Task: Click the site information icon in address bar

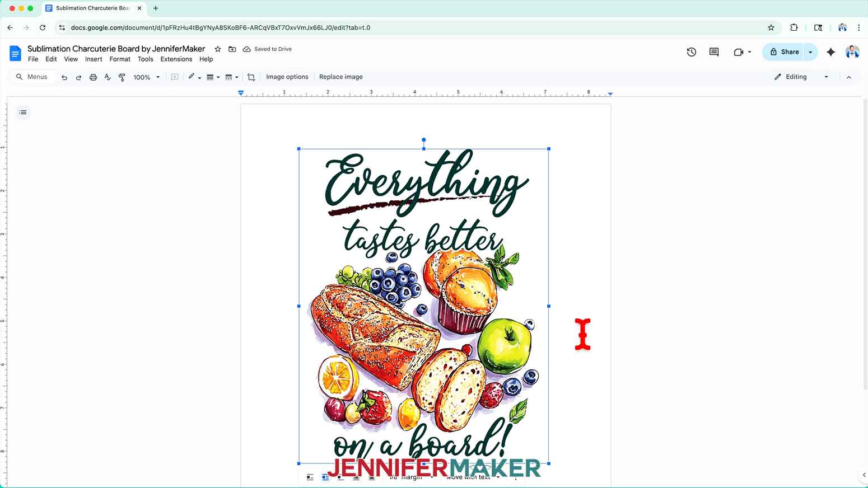Action: tap(62, 27)
